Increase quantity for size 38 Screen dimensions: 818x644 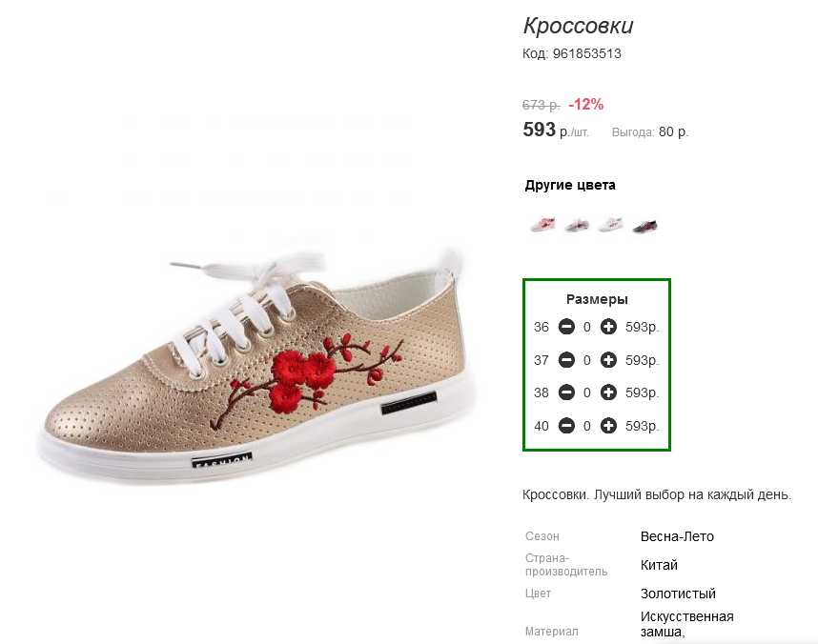608,392
